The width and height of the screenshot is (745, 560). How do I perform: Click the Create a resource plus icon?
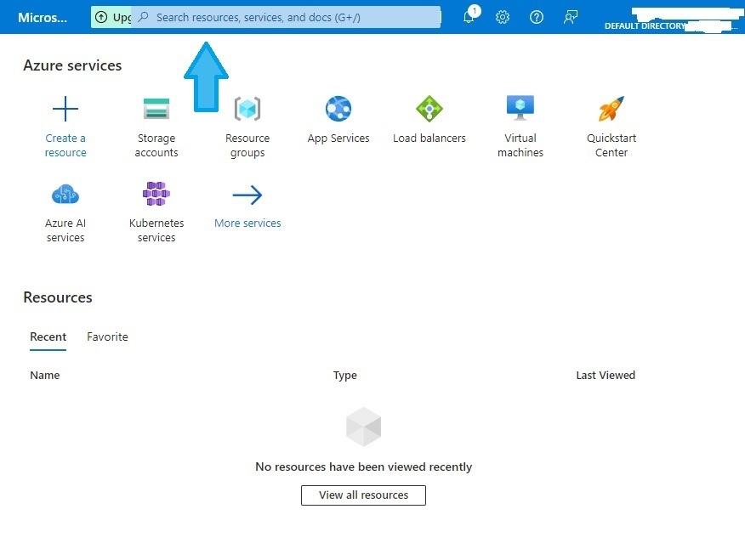pyautogui.click(x=65, y=109)
